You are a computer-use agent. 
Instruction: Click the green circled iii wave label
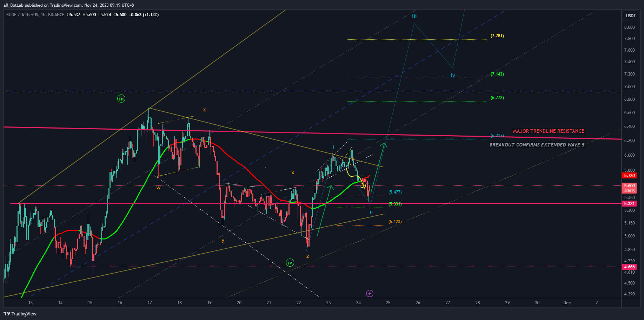click(x=121, y=99)
